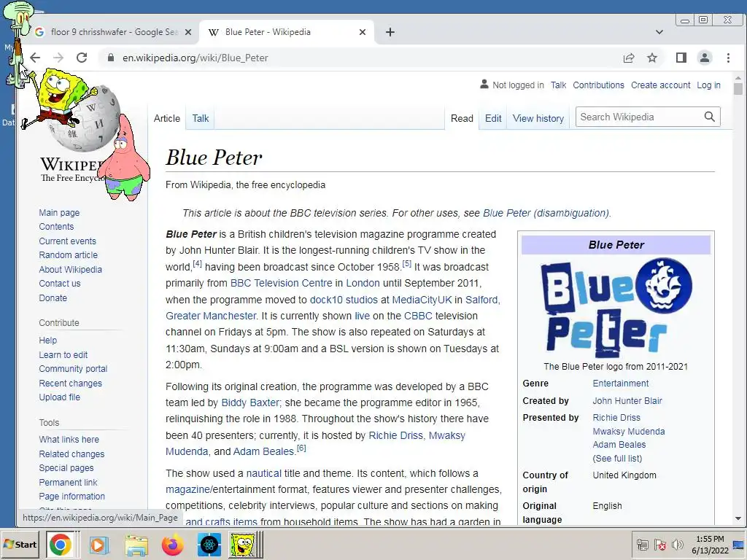Open the Edit tab
This screenshot has height=560, width=747.
pyautogui.click(x=493, y=118)
